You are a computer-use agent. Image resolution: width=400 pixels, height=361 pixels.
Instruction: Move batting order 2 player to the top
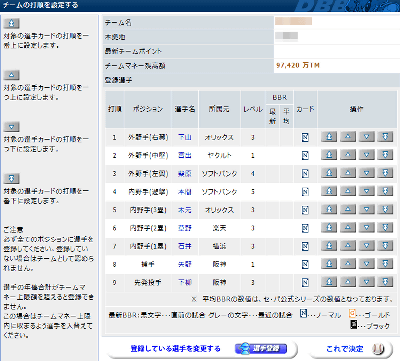[x=329, y=155]
